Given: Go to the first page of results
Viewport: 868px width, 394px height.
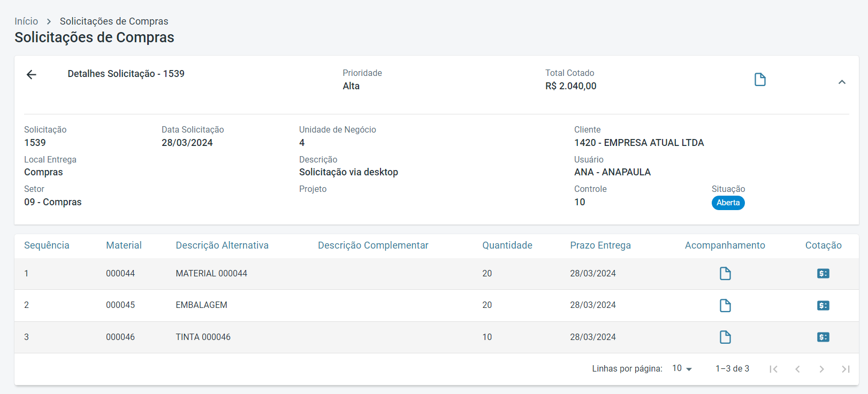Looking at the screenshot, I should tap(773, 369).
